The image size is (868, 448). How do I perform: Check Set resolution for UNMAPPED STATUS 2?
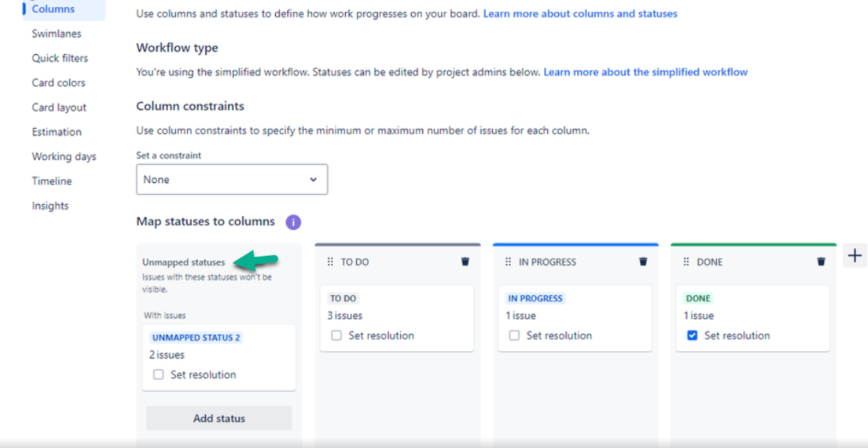tap(158, 374)
